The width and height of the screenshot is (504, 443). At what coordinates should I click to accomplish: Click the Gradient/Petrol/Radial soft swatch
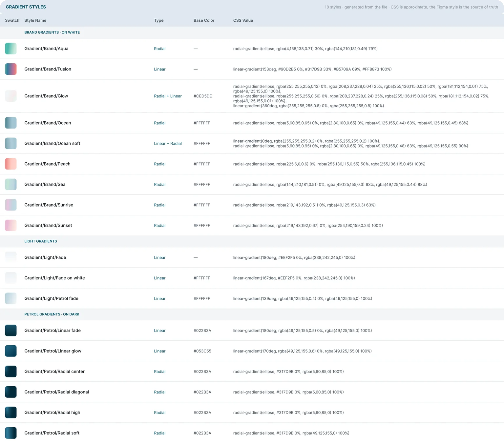tap(11, 433)
